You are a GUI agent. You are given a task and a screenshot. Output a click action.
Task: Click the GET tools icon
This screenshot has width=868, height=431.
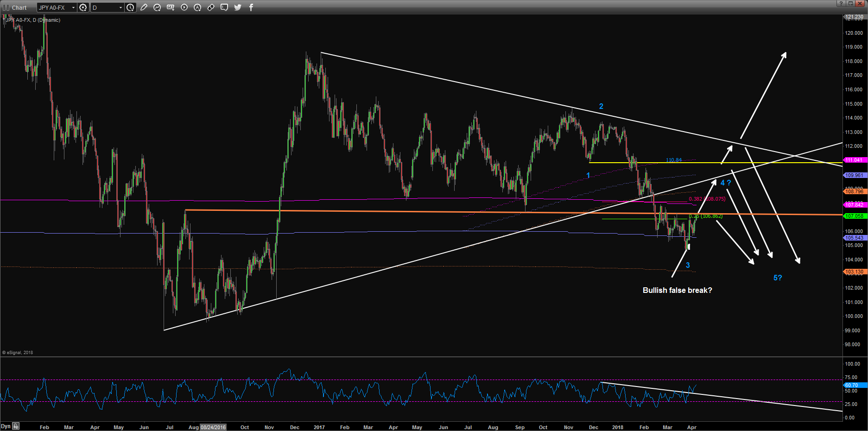(x=171, y=7)
